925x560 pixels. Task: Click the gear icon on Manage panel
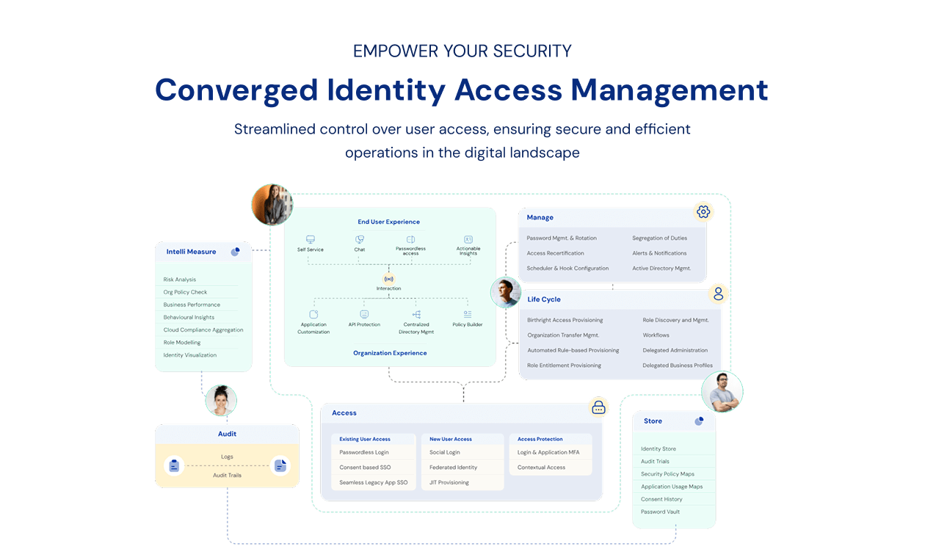pos(703,212)
